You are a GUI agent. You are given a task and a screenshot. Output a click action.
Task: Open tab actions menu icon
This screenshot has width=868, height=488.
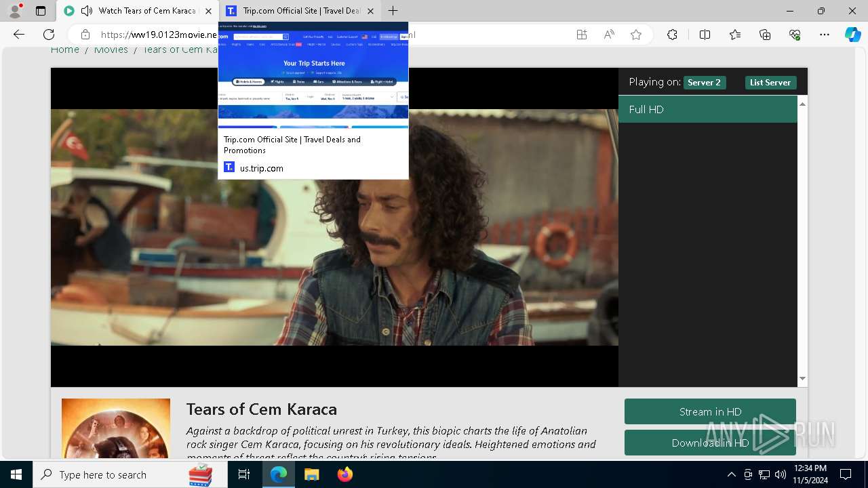click(x=41, y=11)
